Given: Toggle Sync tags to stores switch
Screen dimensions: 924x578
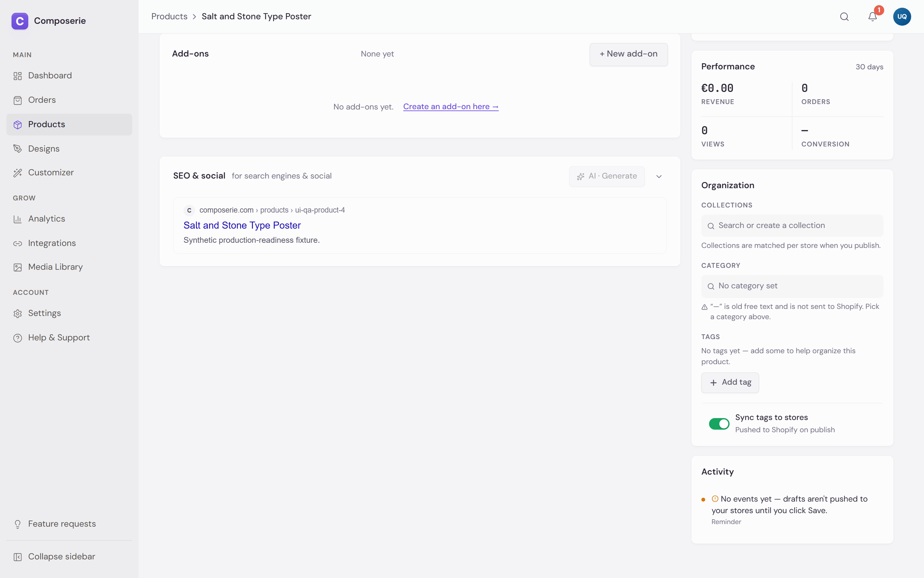Looking at the screenshot, I should 719,424.
